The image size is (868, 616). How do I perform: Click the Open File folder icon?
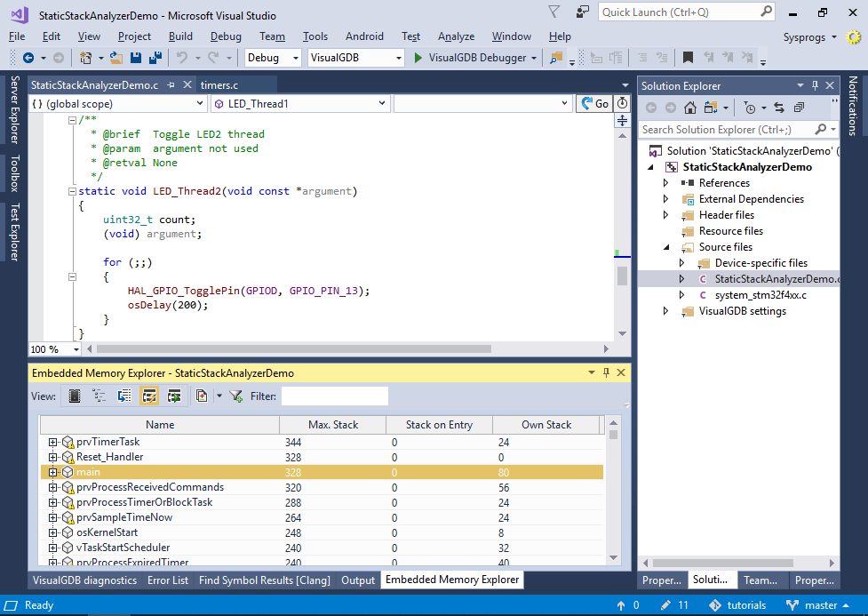click(116, 58)
